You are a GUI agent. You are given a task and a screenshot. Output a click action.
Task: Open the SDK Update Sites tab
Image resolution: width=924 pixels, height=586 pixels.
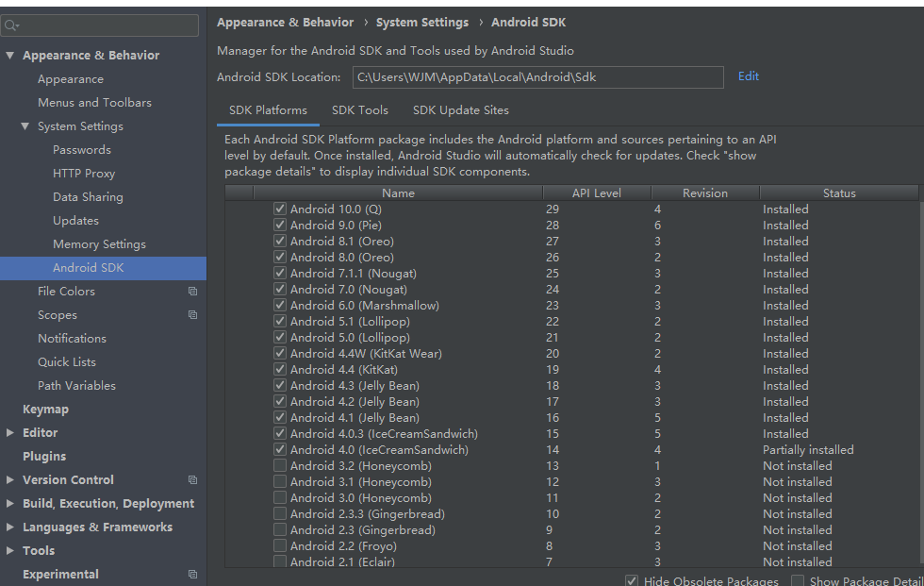point(461,110)
